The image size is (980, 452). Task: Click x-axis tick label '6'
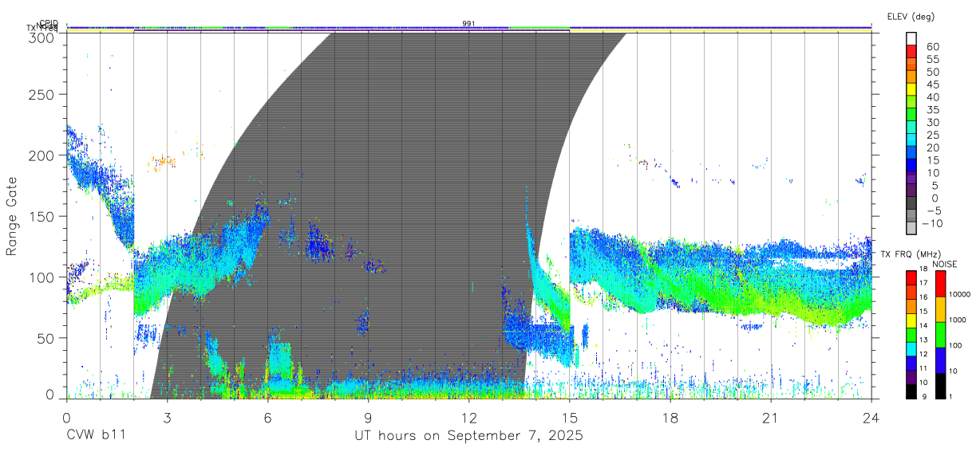click(x=267, y=417)
